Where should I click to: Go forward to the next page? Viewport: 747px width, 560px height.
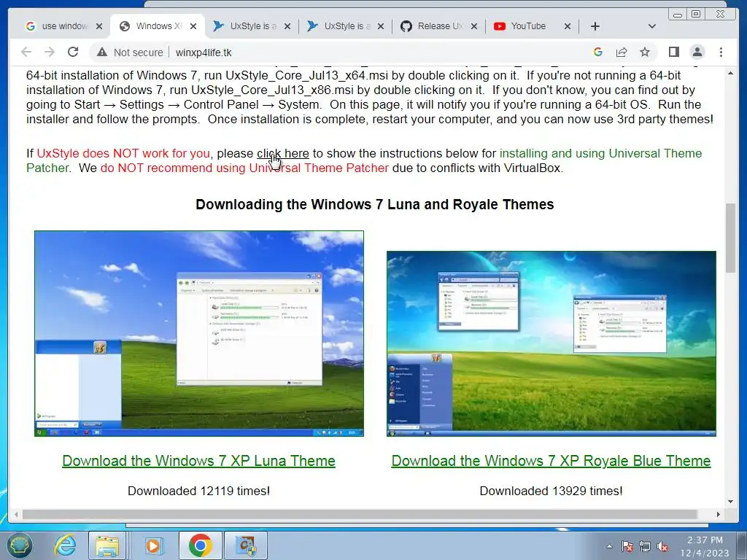pyautogui.click(x=50, y=52)
